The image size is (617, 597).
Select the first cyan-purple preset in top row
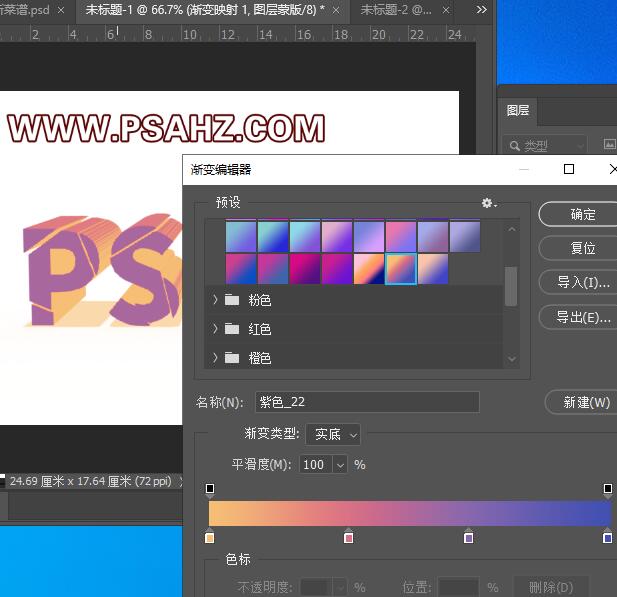[x=241, y=237]
